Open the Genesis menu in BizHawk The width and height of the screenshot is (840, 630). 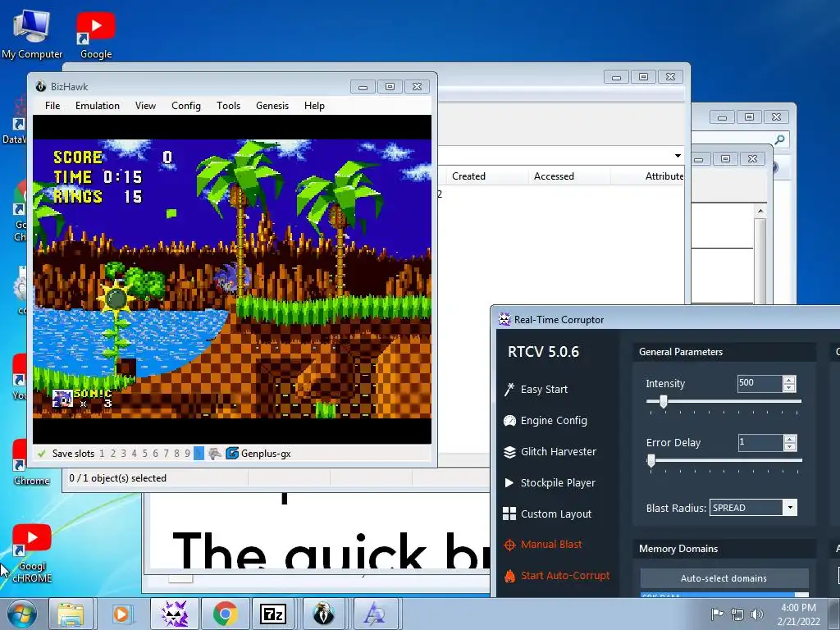pos(272,106)
